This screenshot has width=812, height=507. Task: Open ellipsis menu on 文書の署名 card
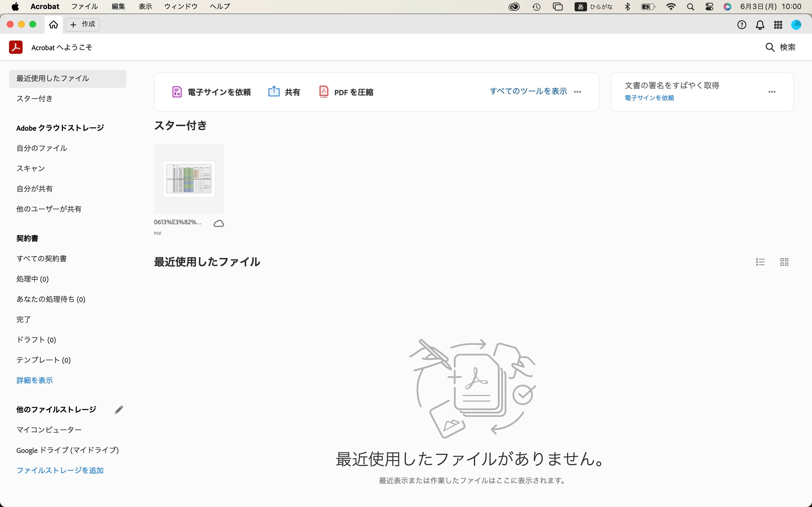point(772,92)
